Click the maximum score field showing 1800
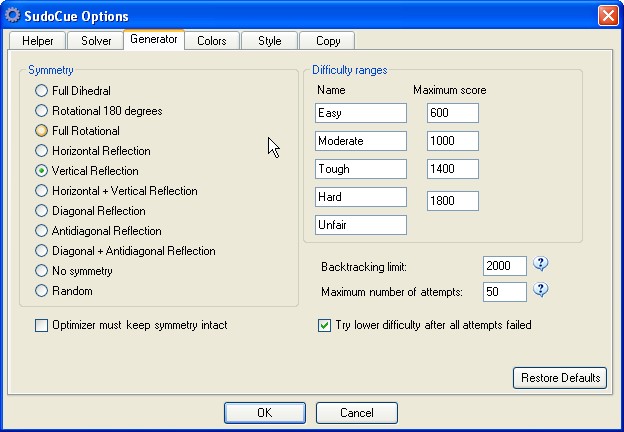 [452, 201]
